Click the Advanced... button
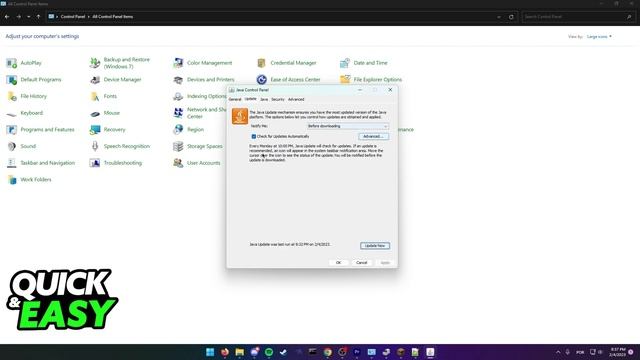The image size is (640, 360). click(373, 136)
